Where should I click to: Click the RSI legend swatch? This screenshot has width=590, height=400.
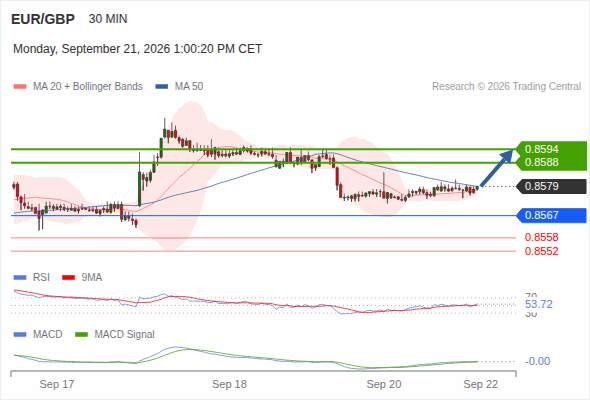pyautogui.click(x=20, y=278)
